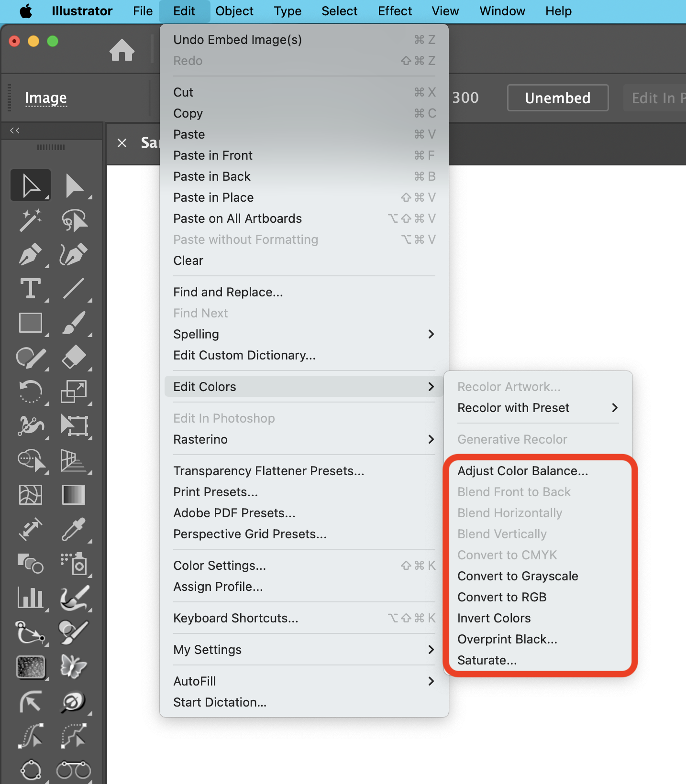
Task: Click the Image link in control bar
Action: tap(46, 98)
